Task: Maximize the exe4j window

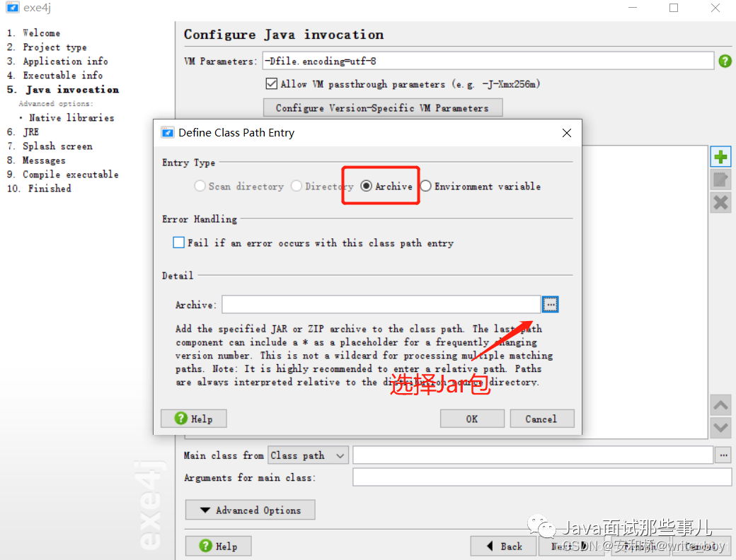Action: coord(674,8)
